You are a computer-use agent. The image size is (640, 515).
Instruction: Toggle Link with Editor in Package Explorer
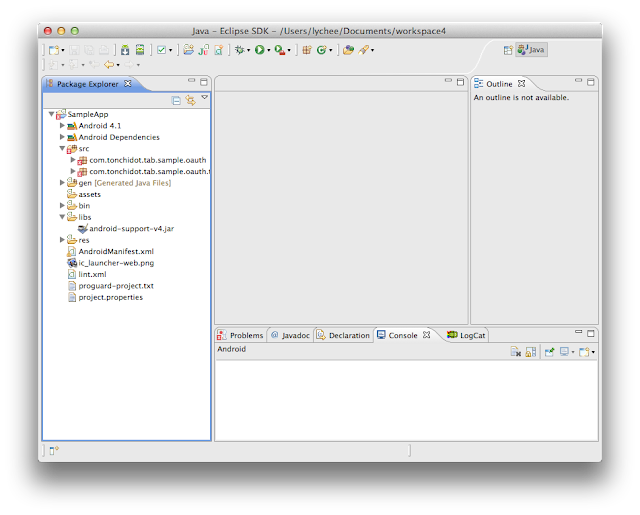point(191,100)
